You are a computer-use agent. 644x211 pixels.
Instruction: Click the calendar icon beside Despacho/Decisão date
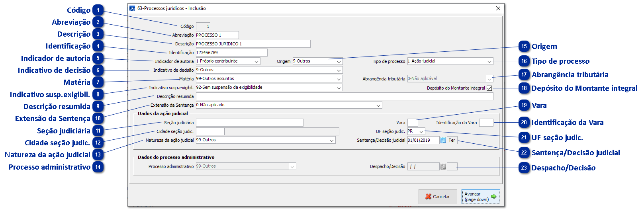pyautogui.click(x=443, y=166)
